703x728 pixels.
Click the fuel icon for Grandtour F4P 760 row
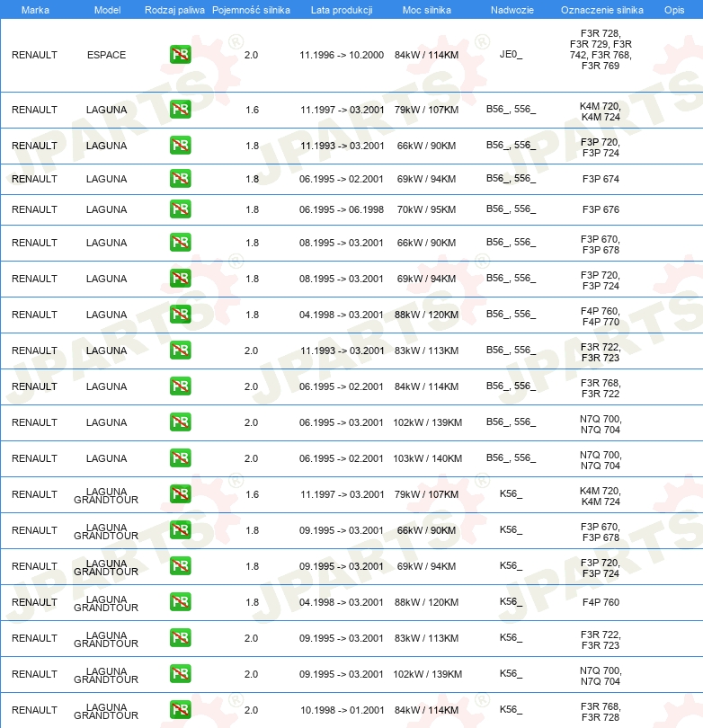pos(180,602)
